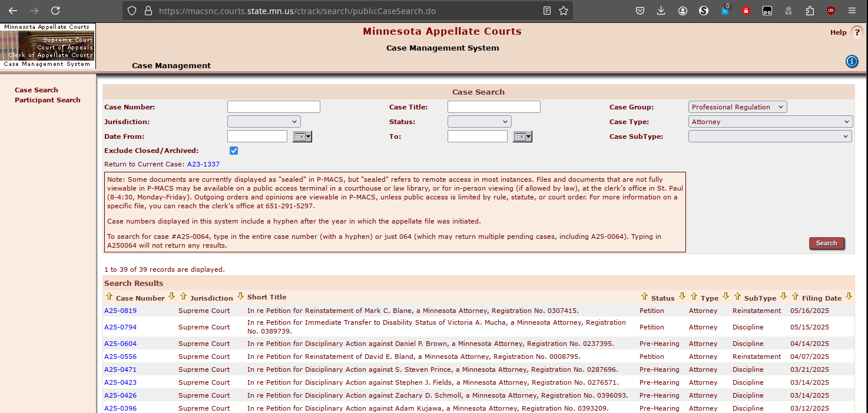Image resolution: width=868 pixels, height=413 pixels.
Task: Sort Jurisdiction ascending with up arrow
Action: (x=183, y=297)
